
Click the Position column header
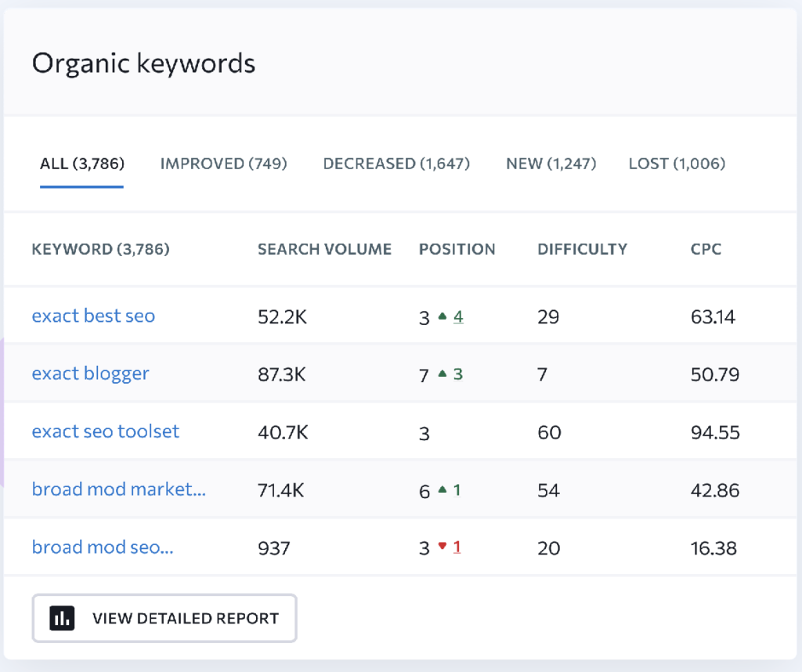tap(457, 250)
